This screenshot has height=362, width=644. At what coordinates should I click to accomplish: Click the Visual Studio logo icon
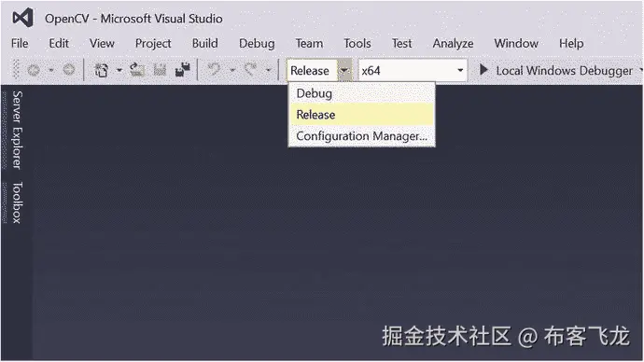tap(22, 18)
